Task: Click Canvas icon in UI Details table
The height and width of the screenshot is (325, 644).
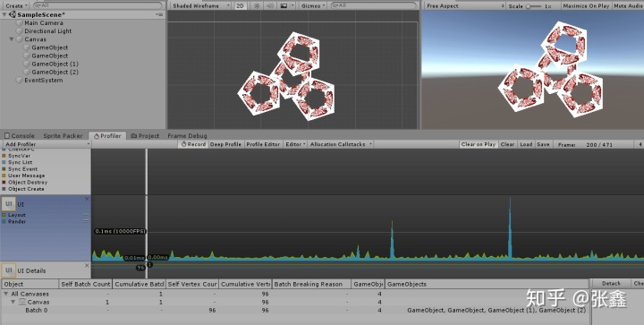Action: [22, 302]
